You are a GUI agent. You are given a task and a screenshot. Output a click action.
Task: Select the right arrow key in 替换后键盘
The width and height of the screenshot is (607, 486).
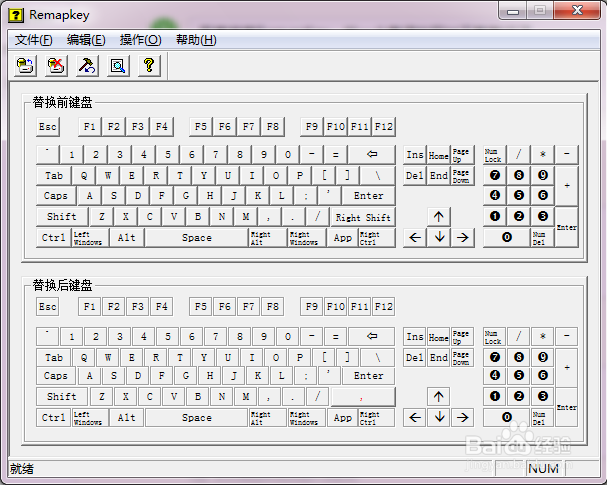click(463, 417)
